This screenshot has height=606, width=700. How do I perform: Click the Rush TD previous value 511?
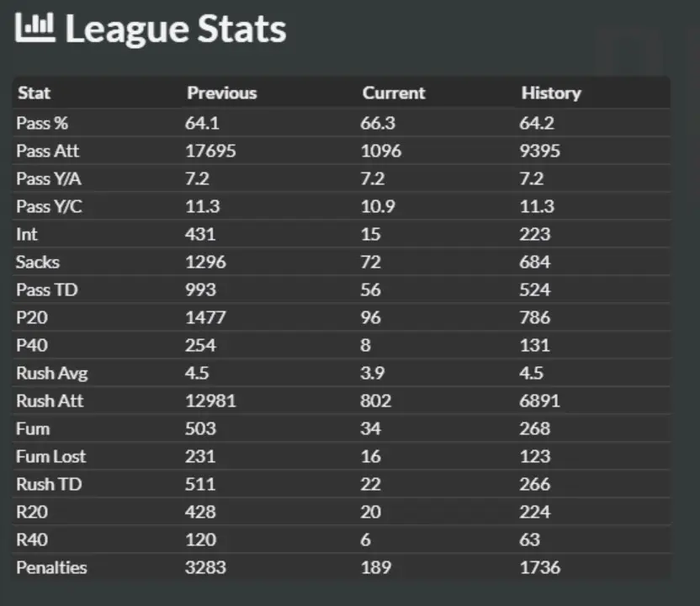[200, 484]
